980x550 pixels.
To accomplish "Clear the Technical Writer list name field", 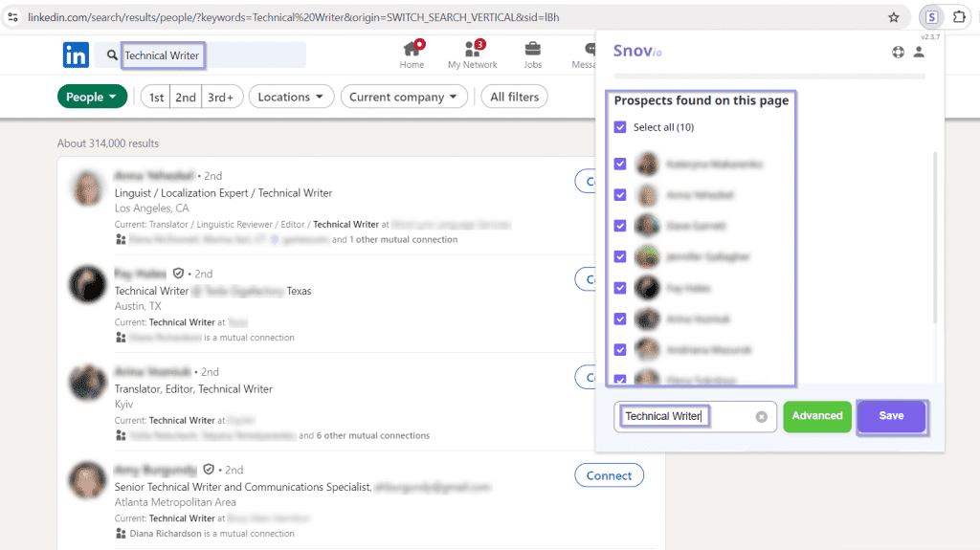I will pyautogui.click(x=761, y=417).
